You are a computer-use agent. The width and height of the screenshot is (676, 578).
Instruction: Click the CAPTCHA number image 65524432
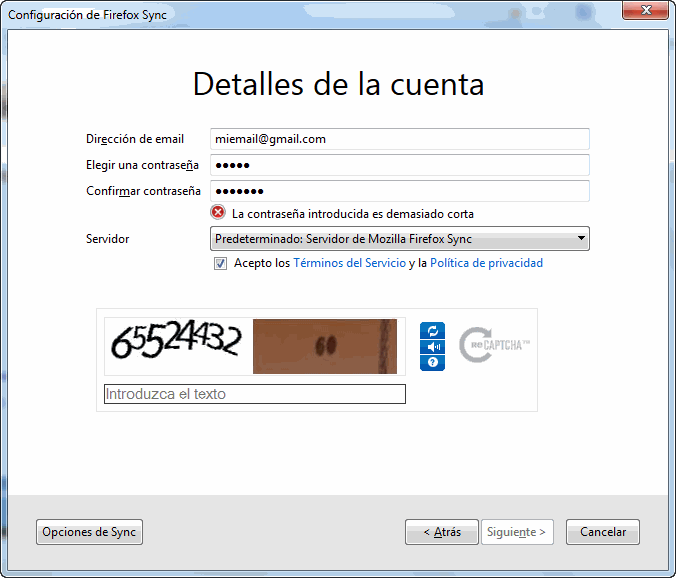(x=176, y=341)
